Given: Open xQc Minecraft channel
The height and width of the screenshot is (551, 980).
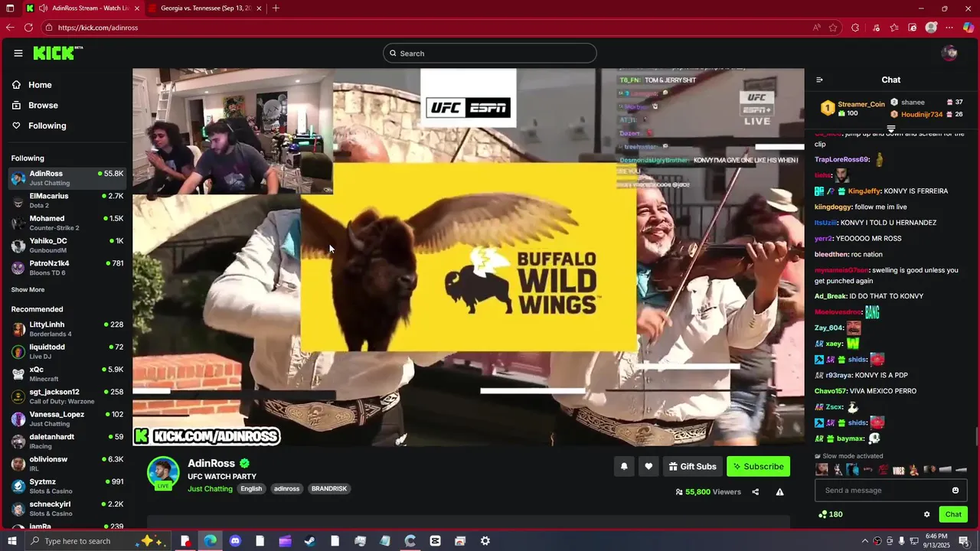Looking at the screenshot, I should (x=67, y=373).
